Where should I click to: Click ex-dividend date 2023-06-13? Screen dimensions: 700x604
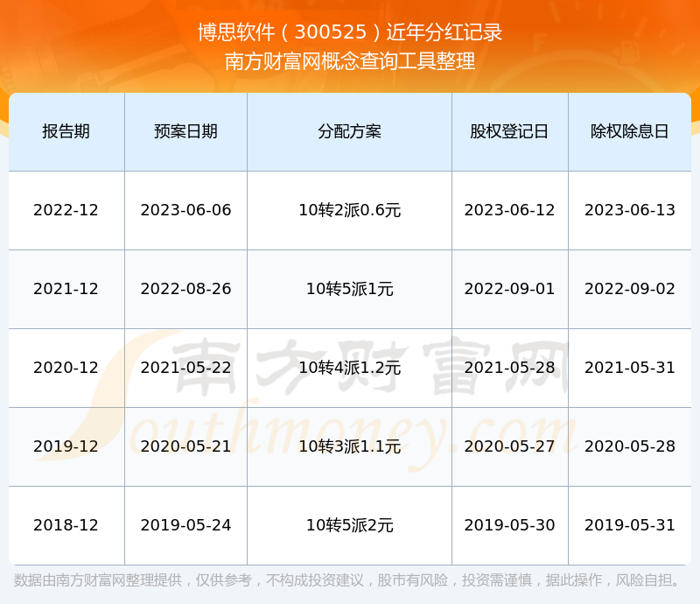point(629,210)
